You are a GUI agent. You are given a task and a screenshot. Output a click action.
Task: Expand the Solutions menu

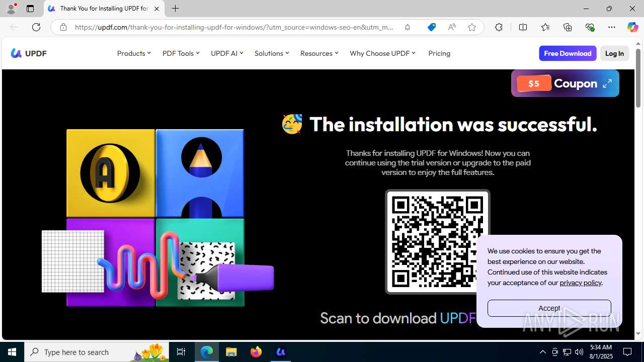point(272,53)
